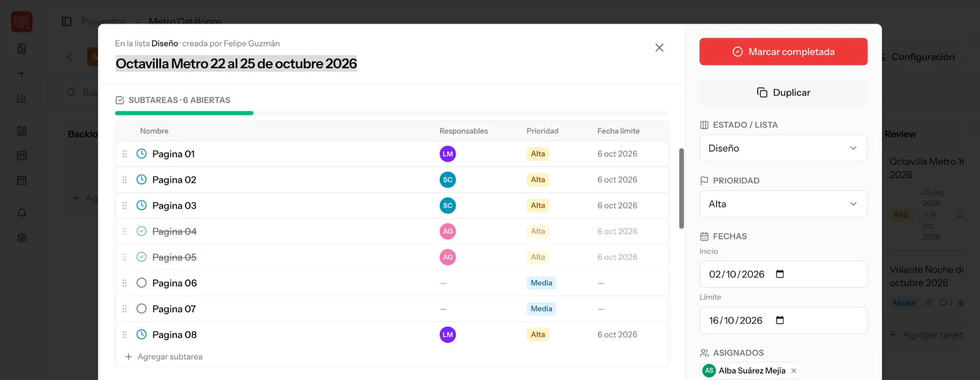Click the subtasks green progress bar
980x380 pixels.
[184, 113]
